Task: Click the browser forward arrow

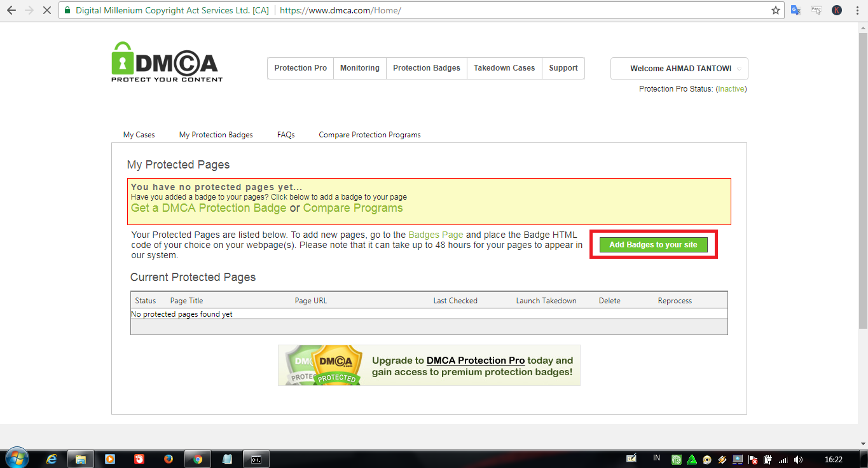Action: (29, 10)
